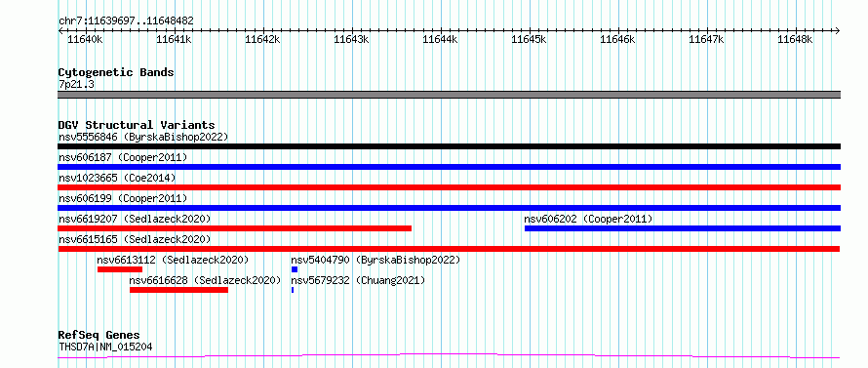Viewport: 868px width, 368px height.
Task: Click the magenta THSD7A gene line
Action: [449, 356]
